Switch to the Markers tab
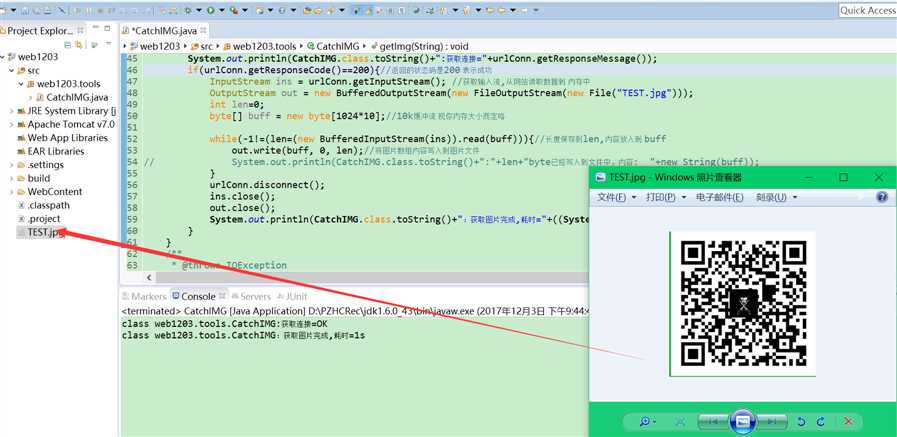 (144, 296)
